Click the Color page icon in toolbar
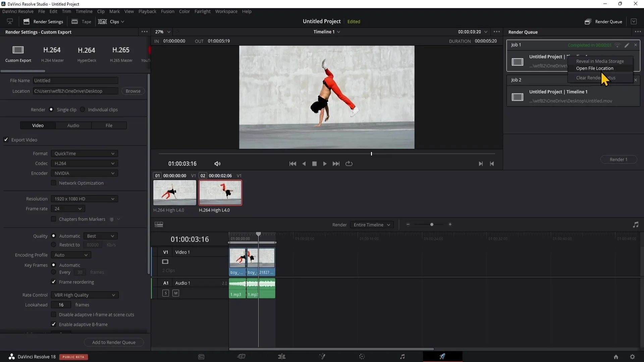This screenshot has height=362, width=644. pyautogui.click(x=363, y=357)
